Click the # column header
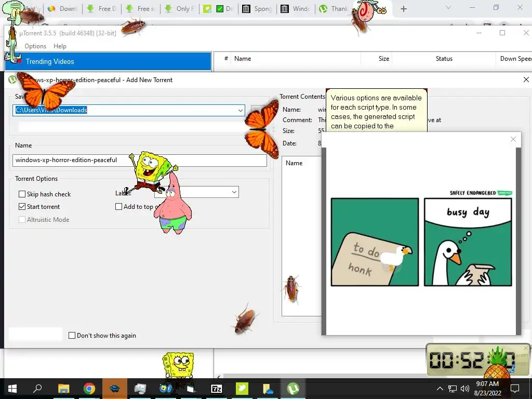532x399 pixels. (x=226, y=59)
